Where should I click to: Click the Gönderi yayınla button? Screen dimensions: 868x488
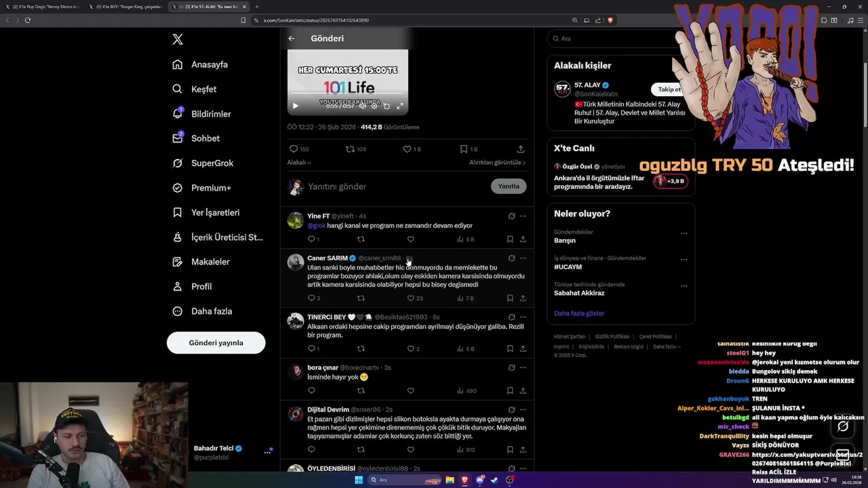tap(216, 342)
